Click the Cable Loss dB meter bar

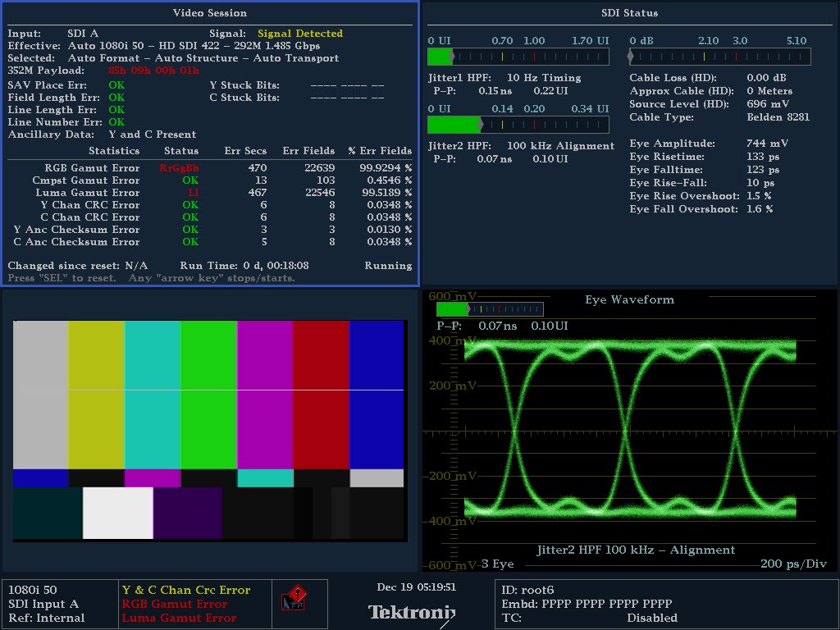[719, 57]
